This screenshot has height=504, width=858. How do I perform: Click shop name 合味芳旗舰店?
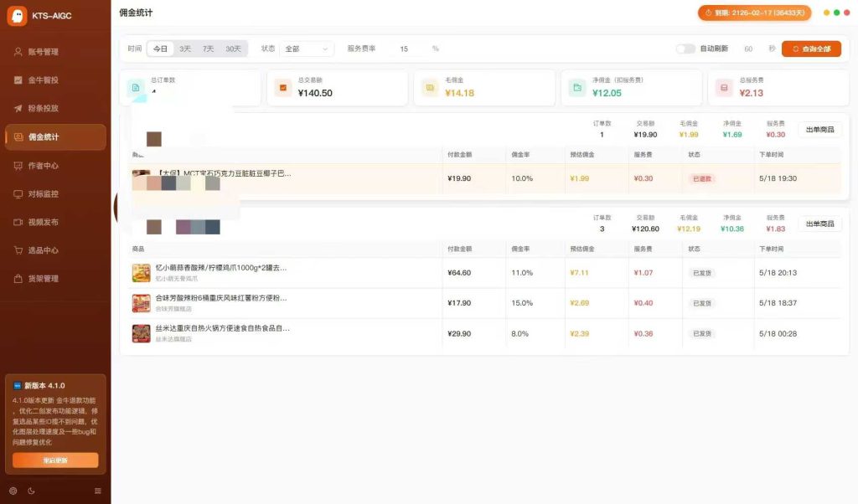tap(173, 309)
